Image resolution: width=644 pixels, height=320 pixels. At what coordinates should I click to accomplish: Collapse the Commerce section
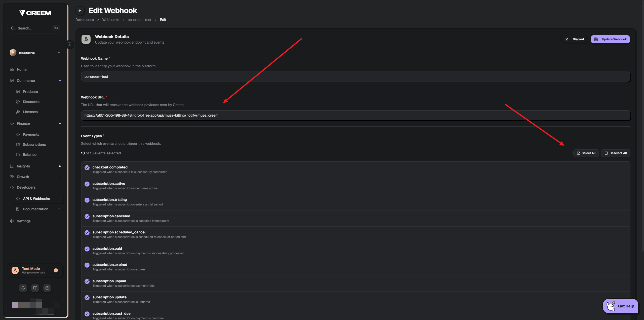[26, 81]
